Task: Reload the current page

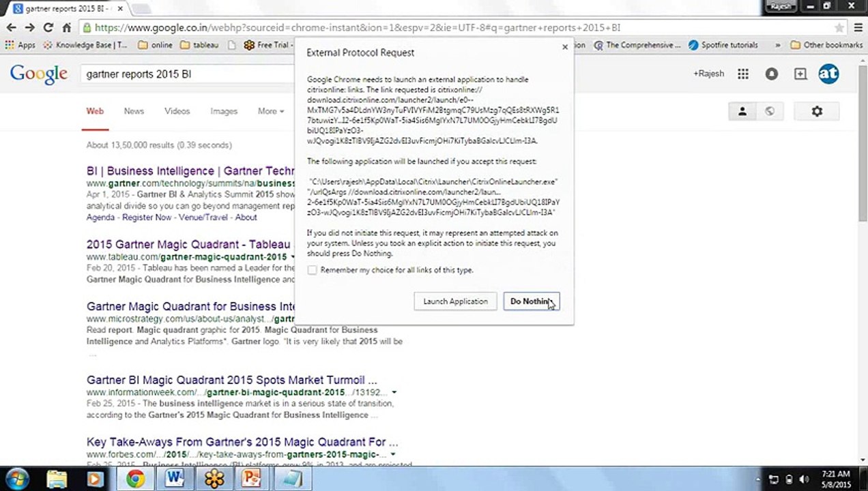Action: pyautogui.click(x=48, y=28)
